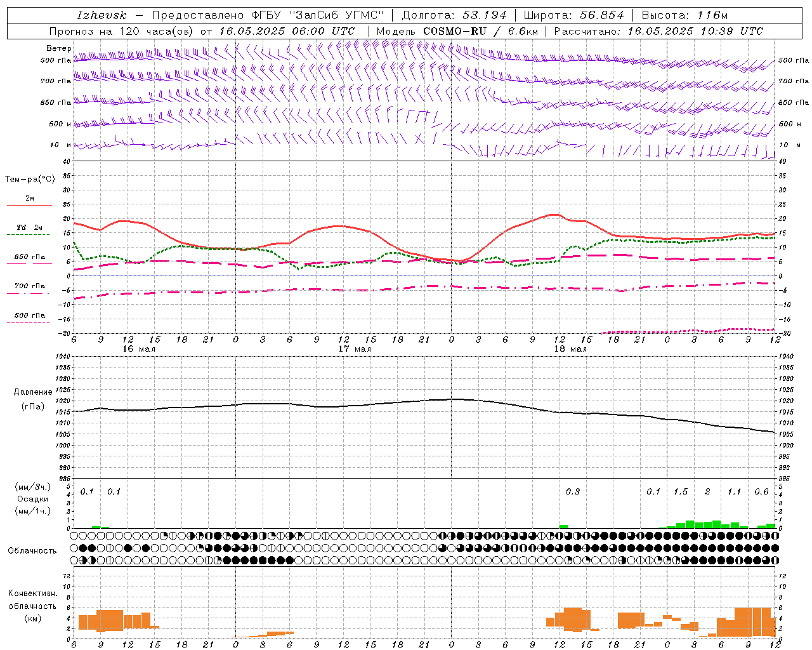Image resolution: width=812 pixels, height=650 pixels.
Task: Click the 'Осадки' precipitation label
Action: click(32, 499)
